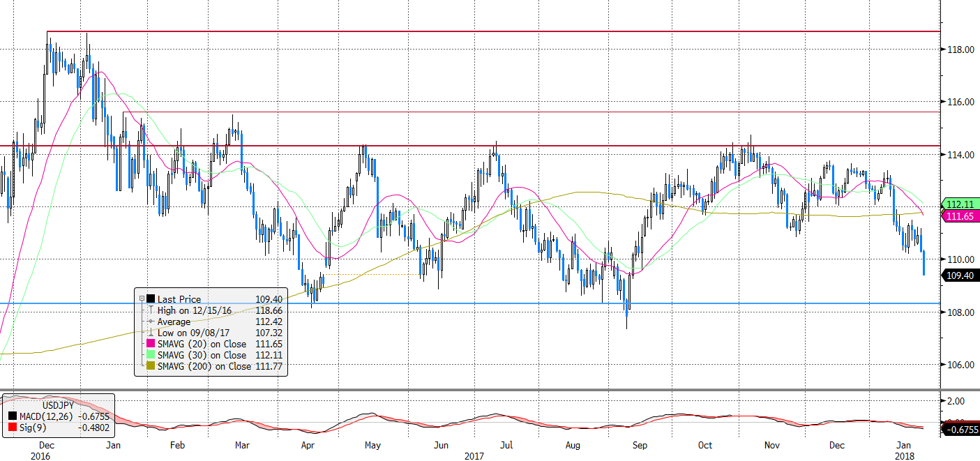
Task: Click the pink SMAVG (20) color swatch
Action: pyautogui.click(x=151, y=344)
